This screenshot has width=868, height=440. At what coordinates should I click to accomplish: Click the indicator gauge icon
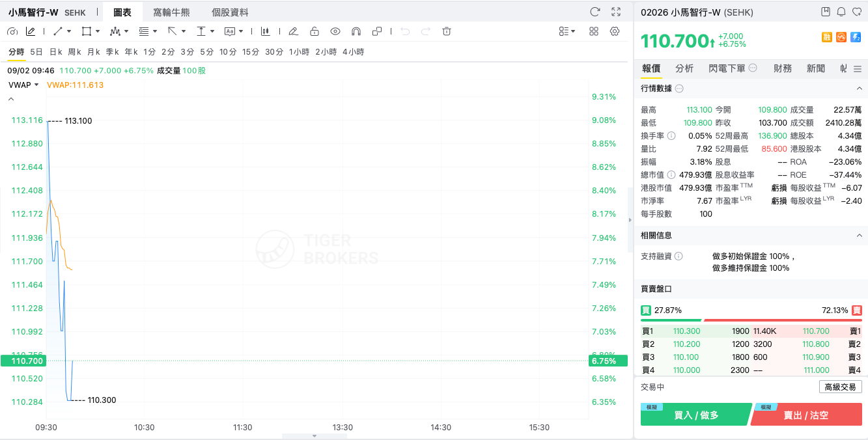tap(12, 31)
